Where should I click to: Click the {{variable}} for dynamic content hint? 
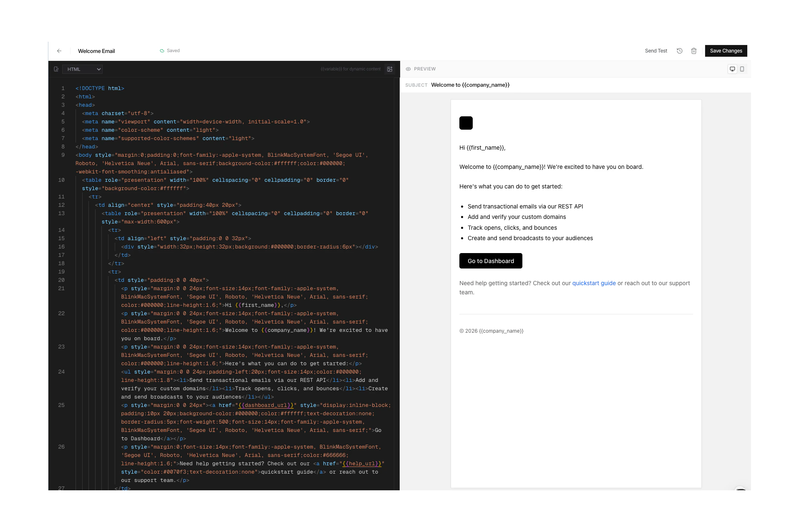point(350,69)
